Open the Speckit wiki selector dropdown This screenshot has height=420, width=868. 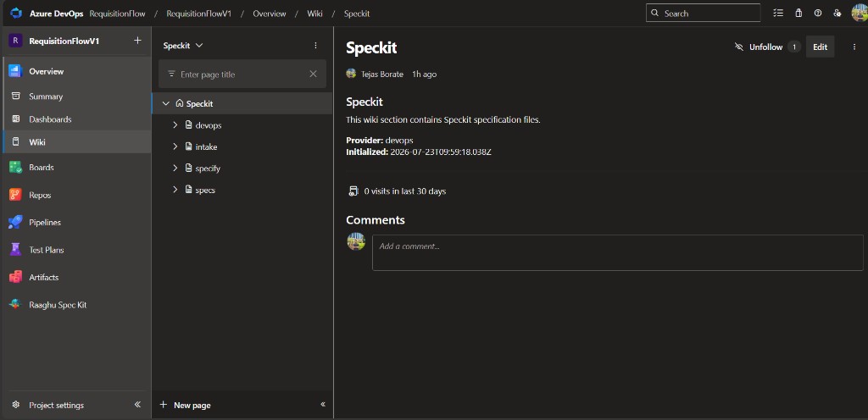click(183, 46)
